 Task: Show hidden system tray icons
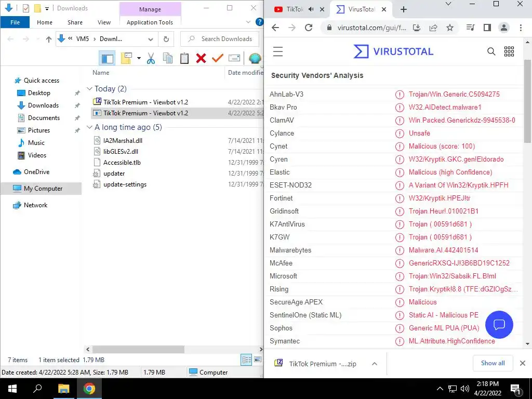[440, 389]
